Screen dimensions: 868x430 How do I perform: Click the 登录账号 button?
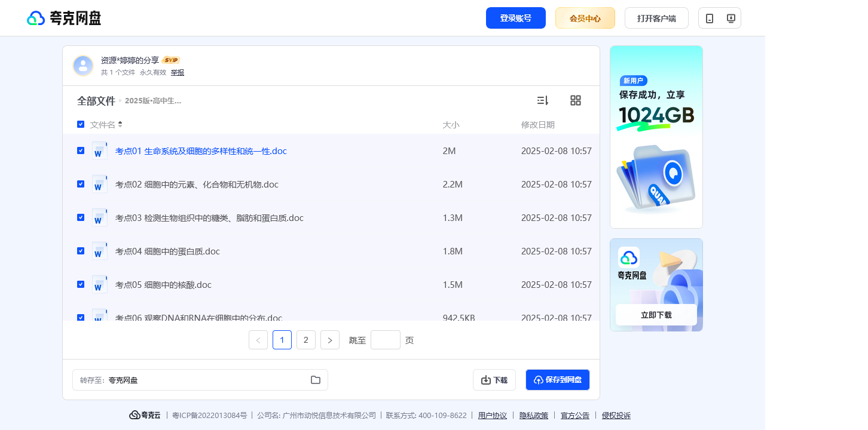coord(516,18)
